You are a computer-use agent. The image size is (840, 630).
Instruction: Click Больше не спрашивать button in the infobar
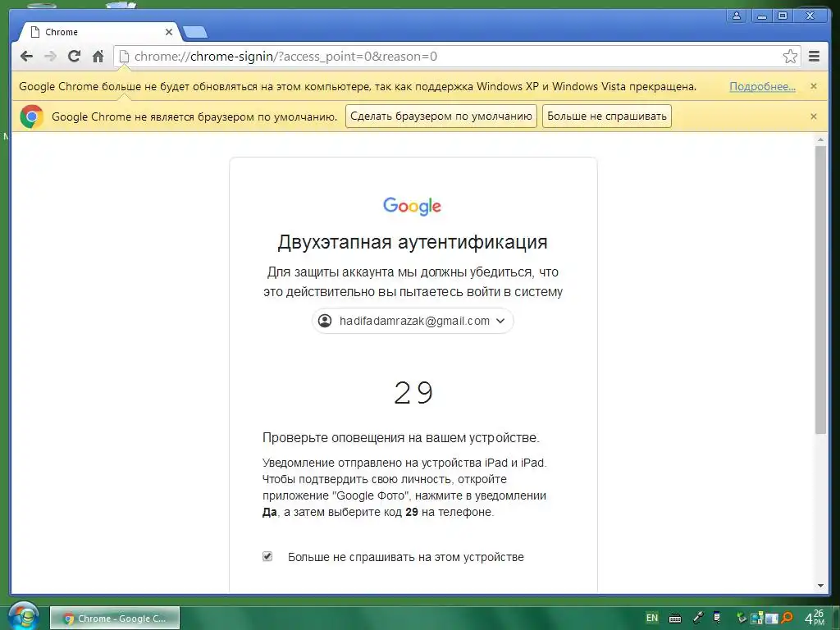[607, 116]
